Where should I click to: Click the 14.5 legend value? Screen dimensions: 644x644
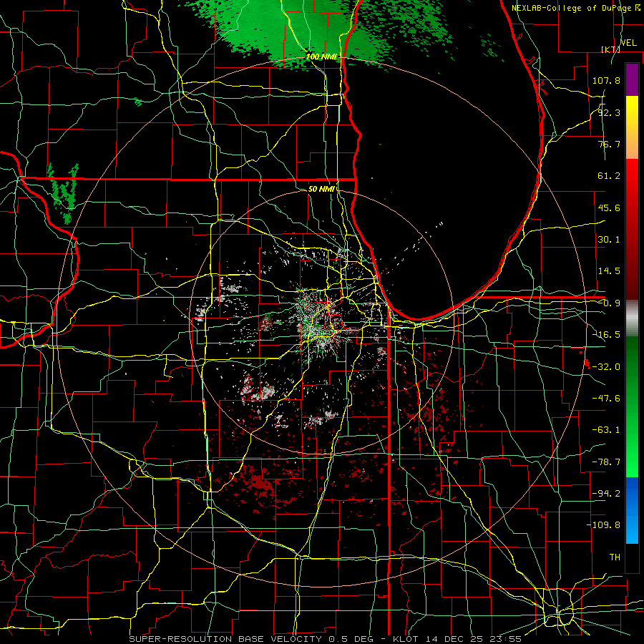click(x=609, y=271)
